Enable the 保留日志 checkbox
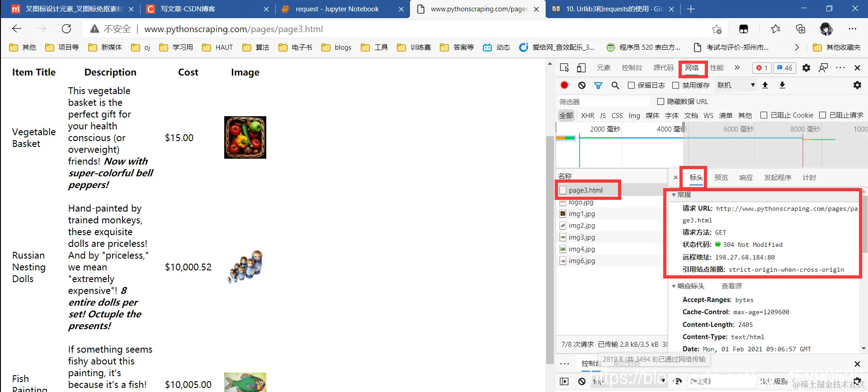 pyautogui.click(x=632, y=85)
